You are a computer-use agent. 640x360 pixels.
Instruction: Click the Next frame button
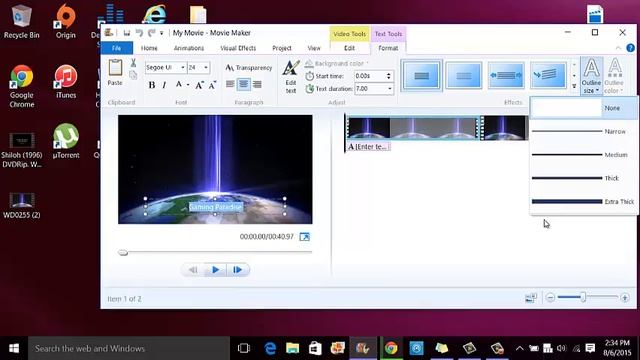pos(238,270)
